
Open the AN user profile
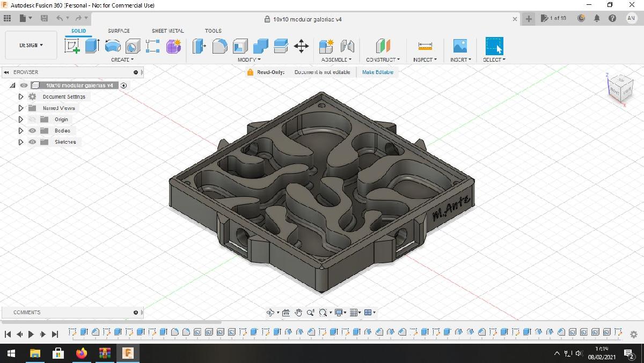(632, 18)
